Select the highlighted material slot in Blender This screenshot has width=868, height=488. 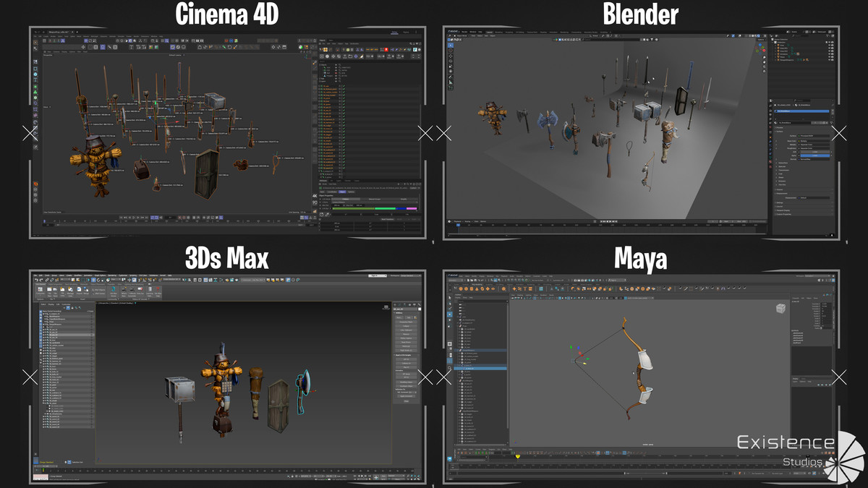point(801,111)
